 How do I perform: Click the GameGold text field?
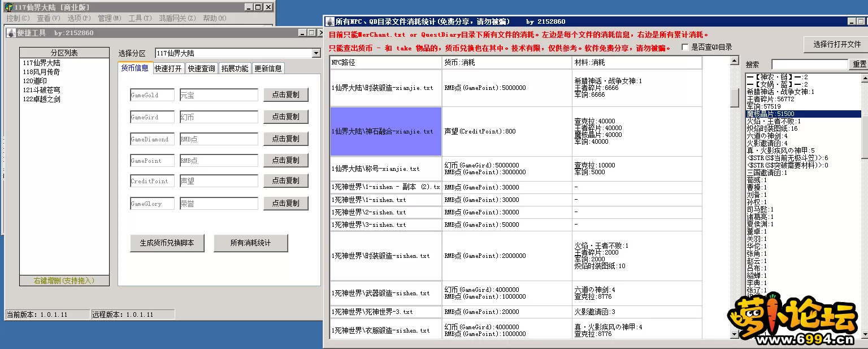pyautogui.click(x=152, y=95)
